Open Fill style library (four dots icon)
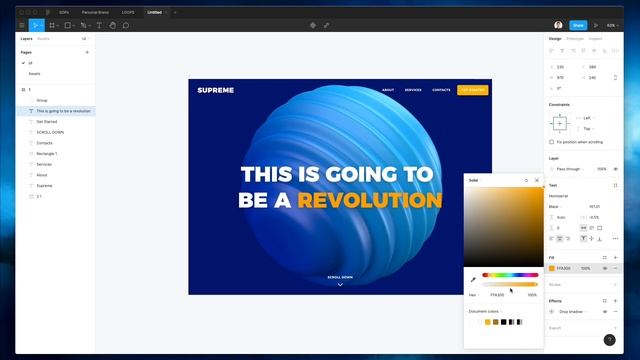This screenshot has width=640, height=360. (x=604, y=258)
